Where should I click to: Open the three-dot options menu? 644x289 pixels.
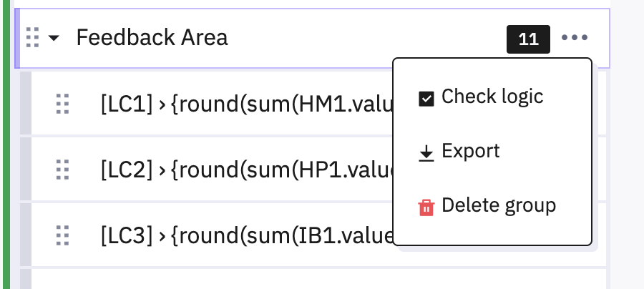pyautogui.click(x=575, y=38)
